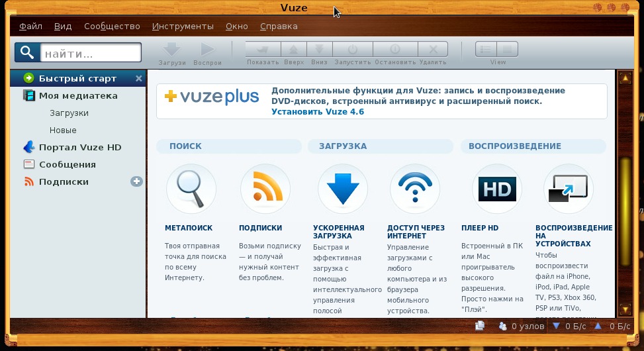Click the device playback screens icon
The height and width of the screenshot is (351, 644).
(x=569, y=189)
